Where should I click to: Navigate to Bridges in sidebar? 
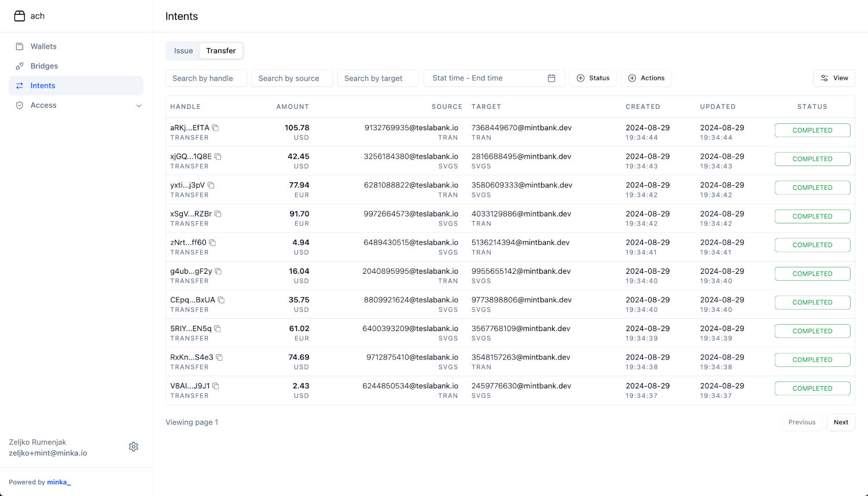coord(44,66)
